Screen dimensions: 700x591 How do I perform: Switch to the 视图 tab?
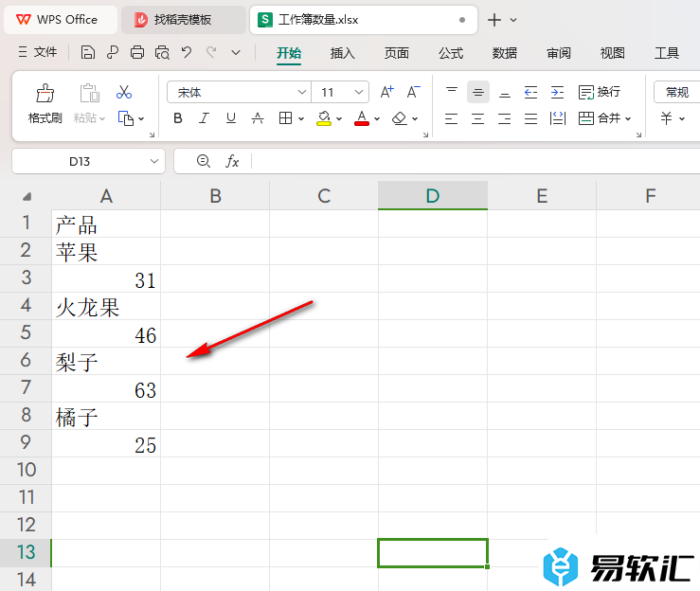(613, 53)
